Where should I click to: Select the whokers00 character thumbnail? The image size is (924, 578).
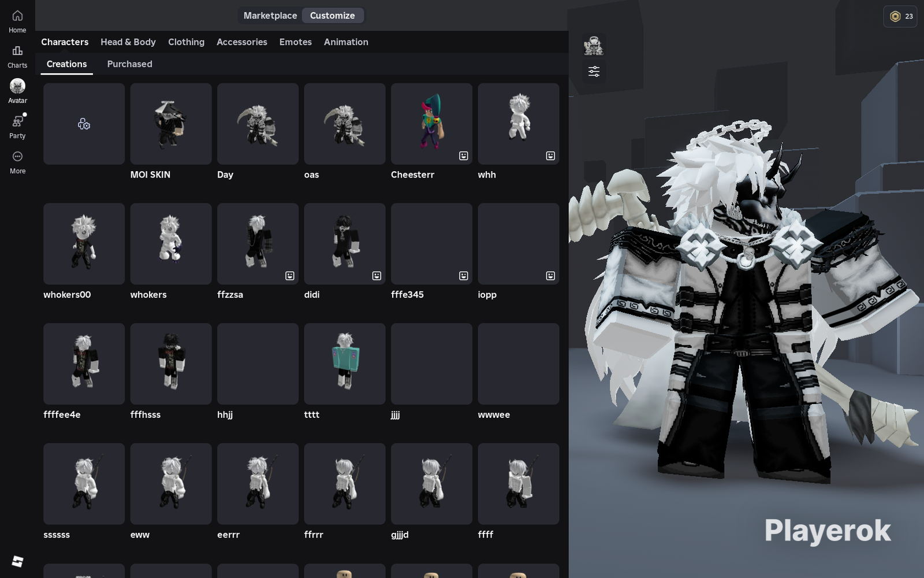[x=84, y=244]
